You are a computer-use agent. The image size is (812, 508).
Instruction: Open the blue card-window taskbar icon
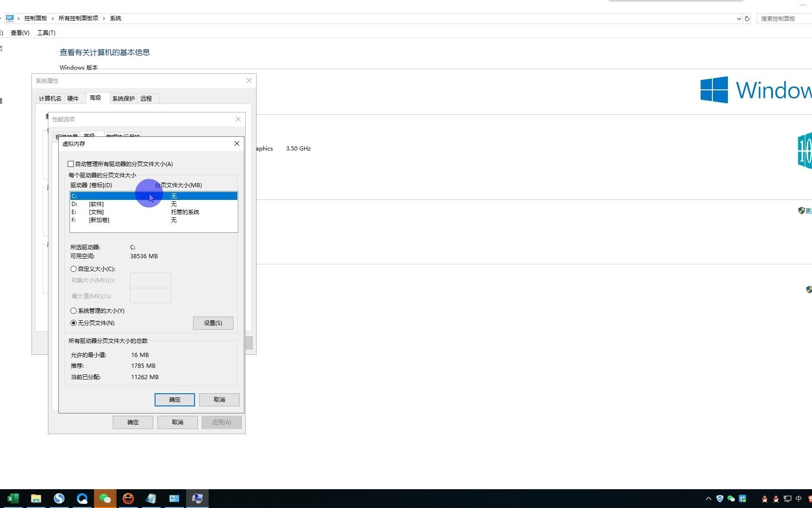pos(174,499)
